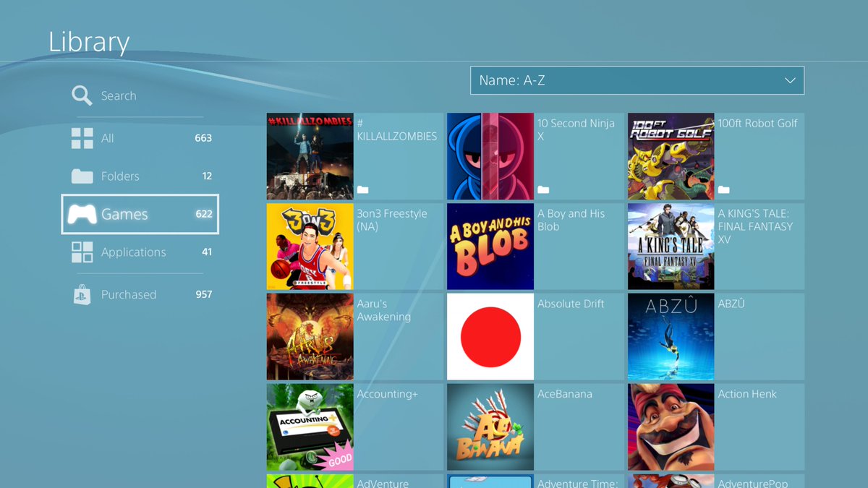The height and width of the screenshot is (488, 868).
Task: Click the Games controller icon
Action: [82, 214]
